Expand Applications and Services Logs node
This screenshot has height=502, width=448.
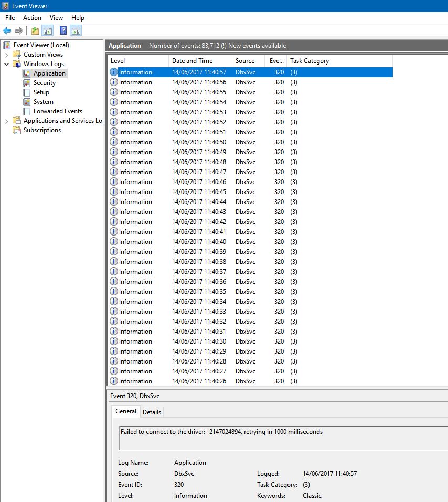7,121
